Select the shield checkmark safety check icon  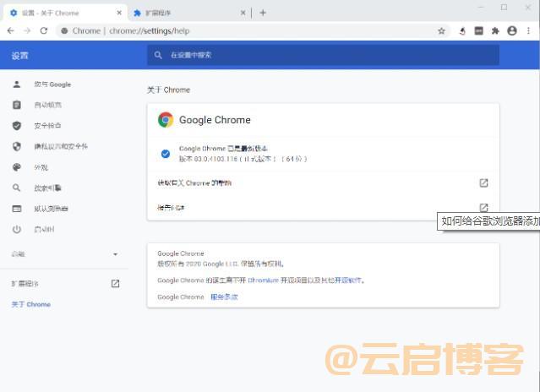point(17,126)
